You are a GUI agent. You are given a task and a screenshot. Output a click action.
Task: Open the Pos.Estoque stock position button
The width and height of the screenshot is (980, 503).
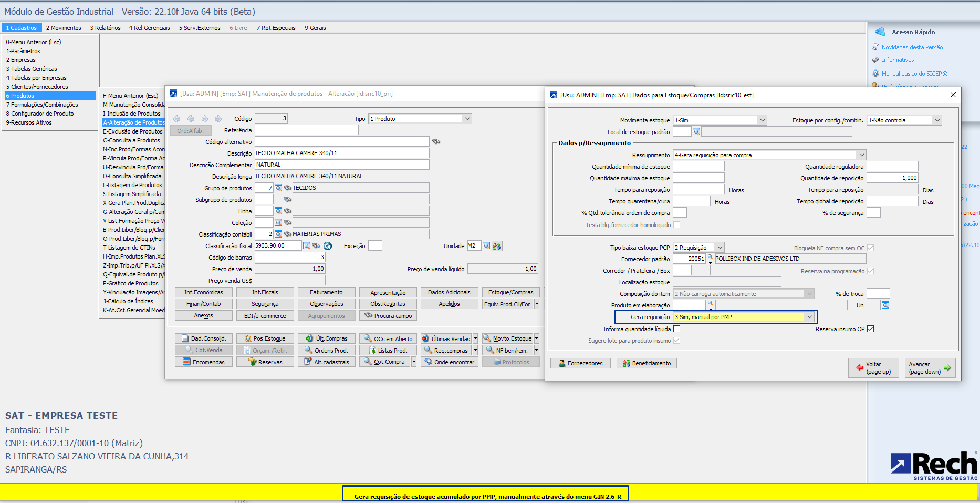(265, 339)
